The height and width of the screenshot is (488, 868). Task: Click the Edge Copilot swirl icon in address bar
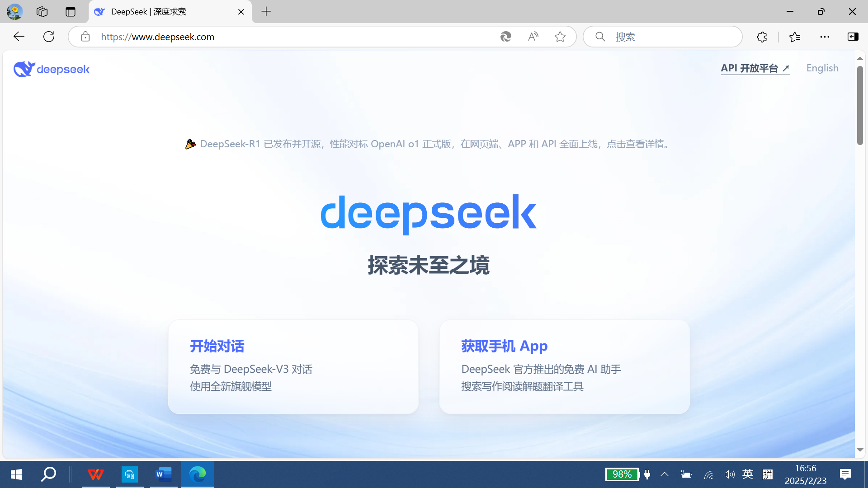tap(506, 37)
